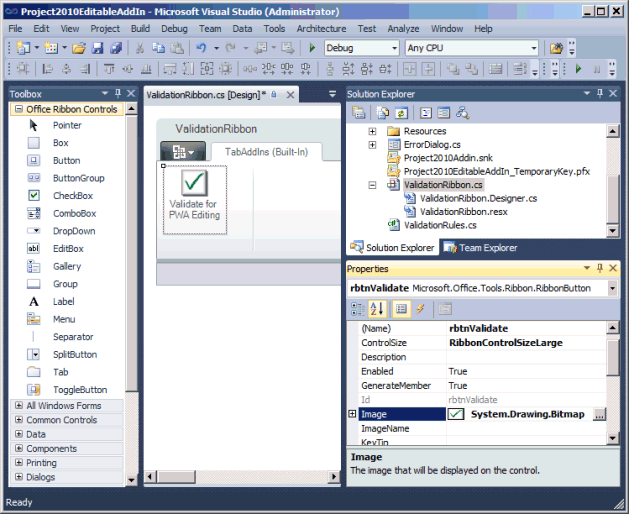
Task: Choose the EditBox control
Action: coord(68,249)
